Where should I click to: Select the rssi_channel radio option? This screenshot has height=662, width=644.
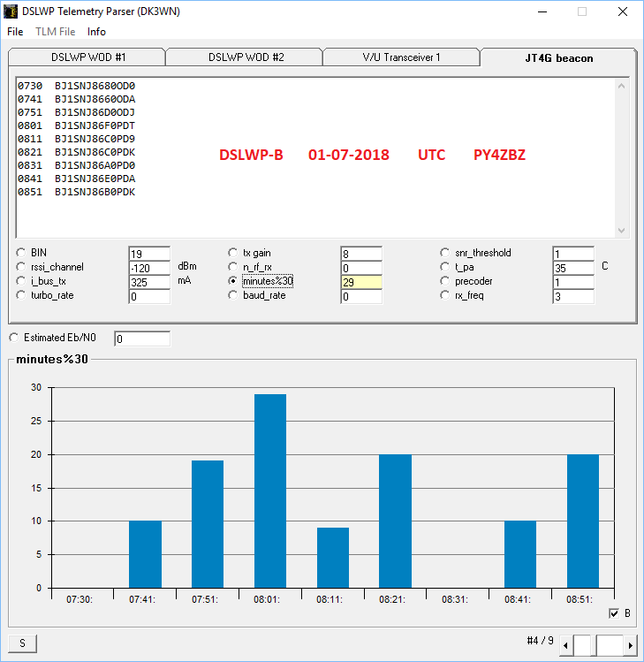click(20, 267)
